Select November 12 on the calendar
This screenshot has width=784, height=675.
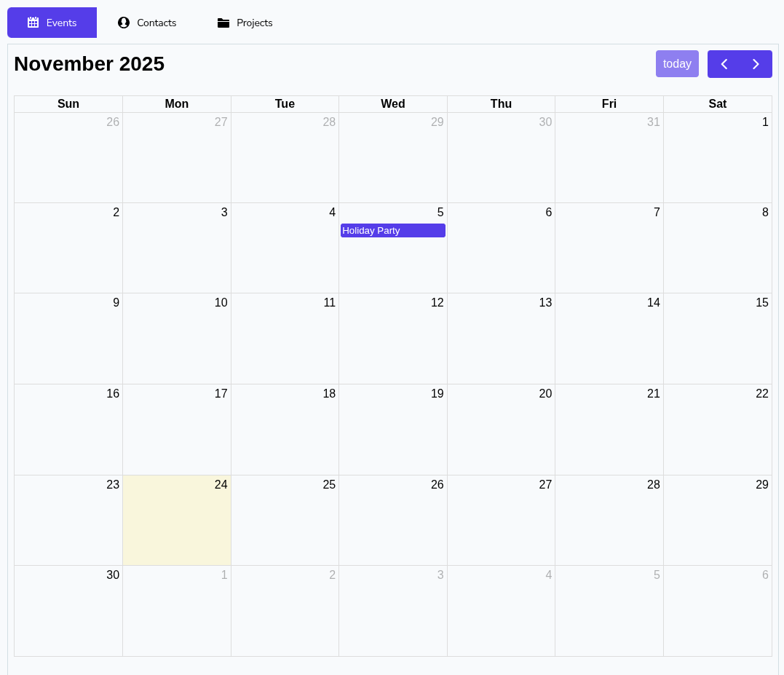[392, 339]
